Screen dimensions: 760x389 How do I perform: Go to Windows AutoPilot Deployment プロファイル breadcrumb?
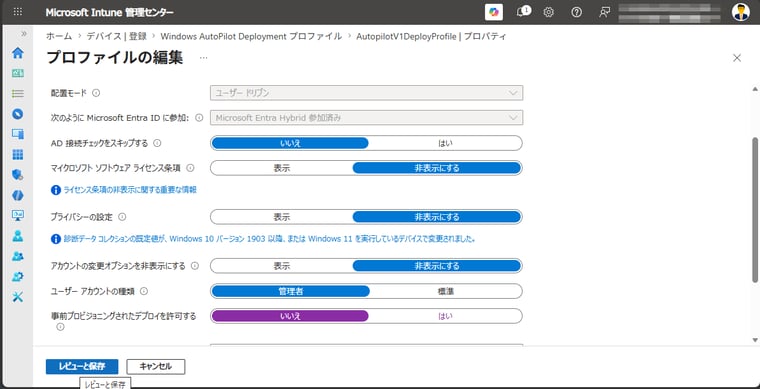click(251, 36)
